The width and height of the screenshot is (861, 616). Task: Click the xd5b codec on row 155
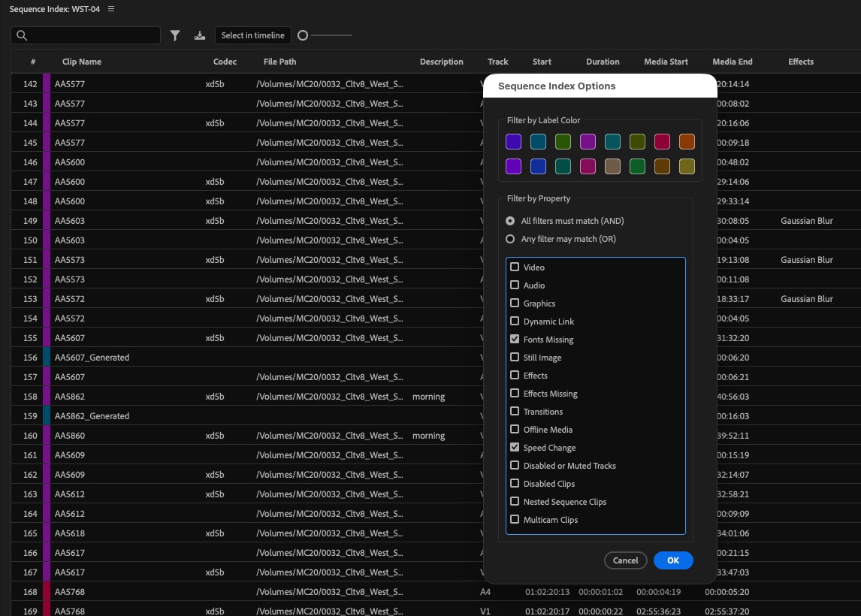click(215, 337)
